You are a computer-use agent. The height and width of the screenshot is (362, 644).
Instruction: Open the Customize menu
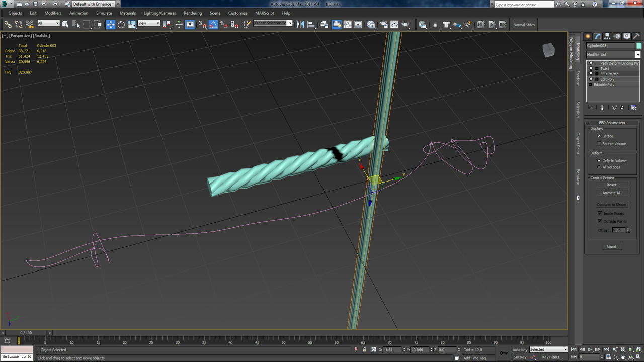click(x=237, y=13)
